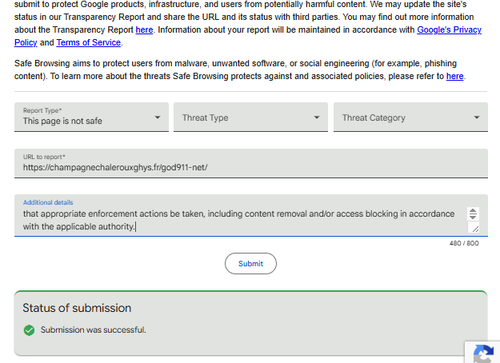Click the Additional details scroll stepper

click(473, 214)
